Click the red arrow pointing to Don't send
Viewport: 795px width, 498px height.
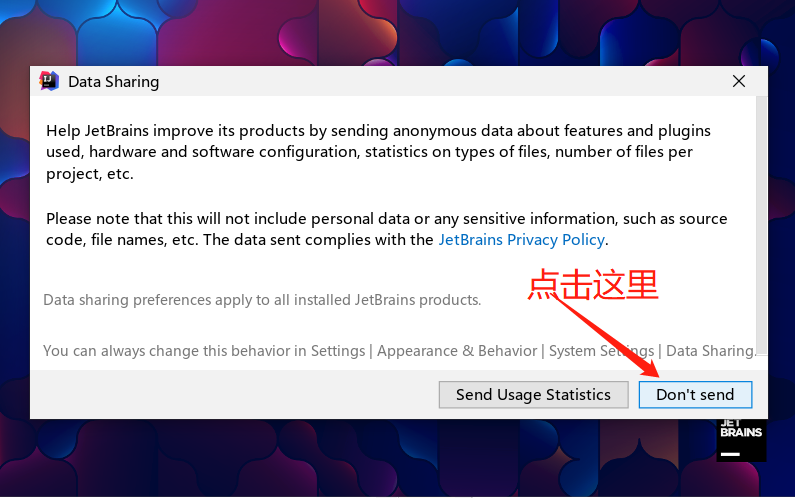[x=606, y=336]
